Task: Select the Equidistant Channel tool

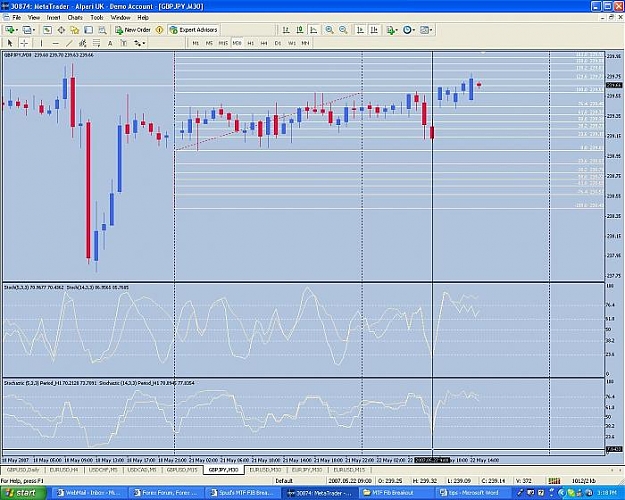Action: 83,43
